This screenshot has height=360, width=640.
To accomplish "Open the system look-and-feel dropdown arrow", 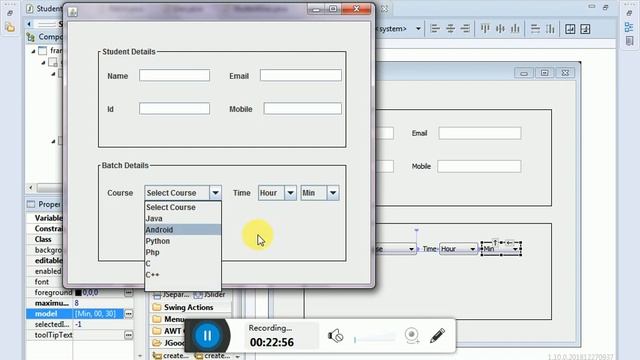I will (418, 29).
